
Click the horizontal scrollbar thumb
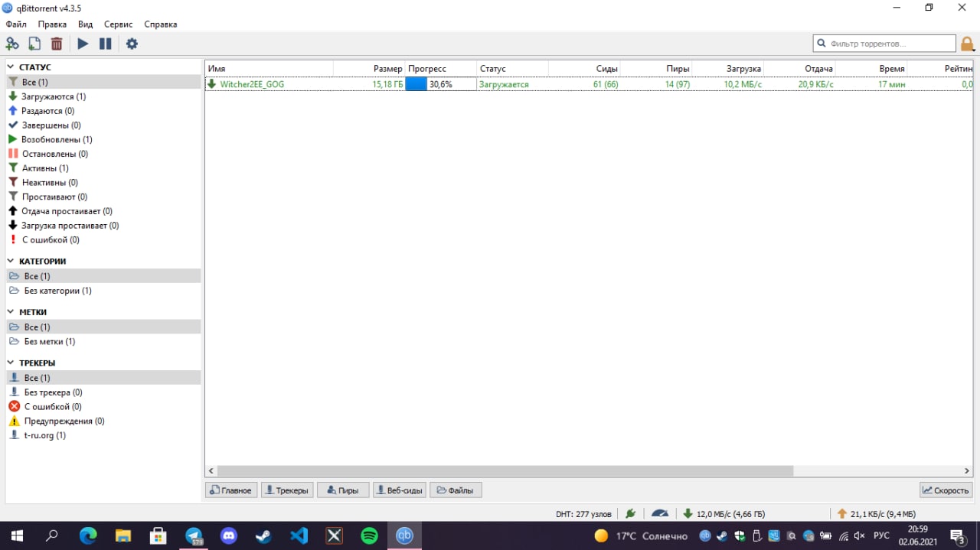coord(505,471)
